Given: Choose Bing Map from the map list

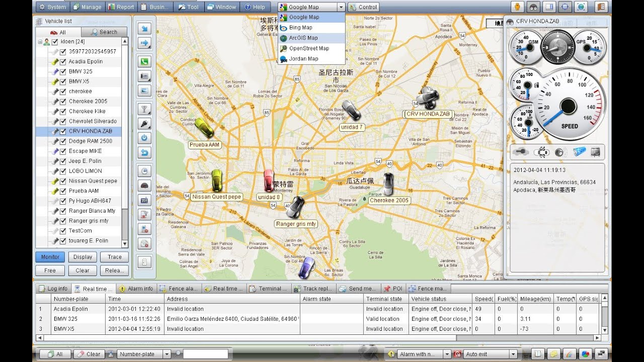Looking at the screenshot, I should [311, 28].
